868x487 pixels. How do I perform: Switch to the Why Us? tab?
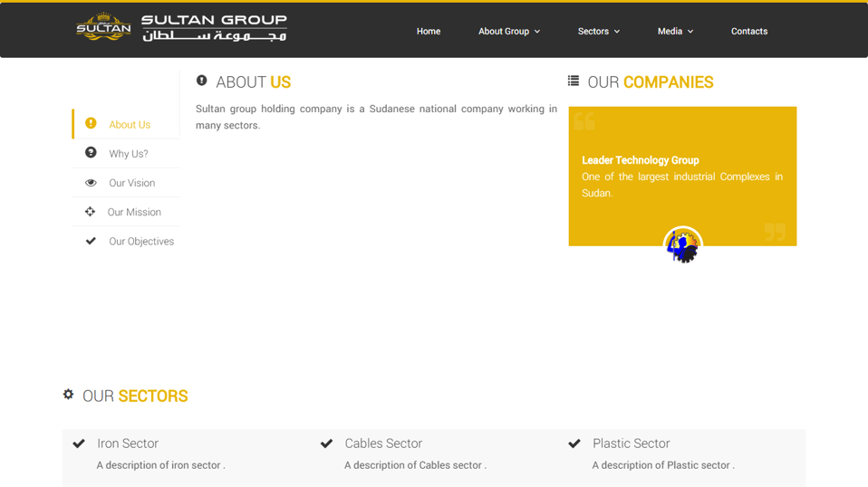click(x=129, y=154)
